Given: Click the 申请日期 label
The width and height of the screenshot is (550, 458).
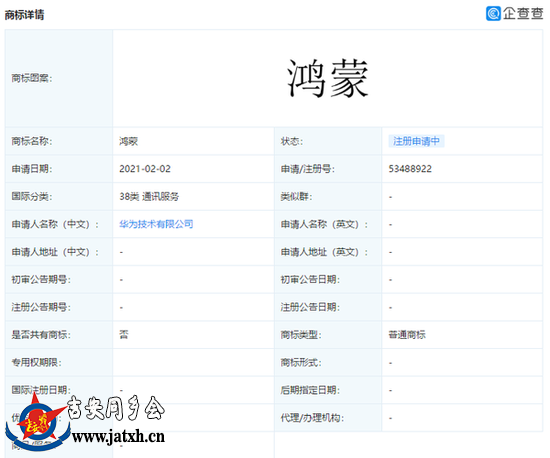Looking at the screenshot, I should click(32, 169).
